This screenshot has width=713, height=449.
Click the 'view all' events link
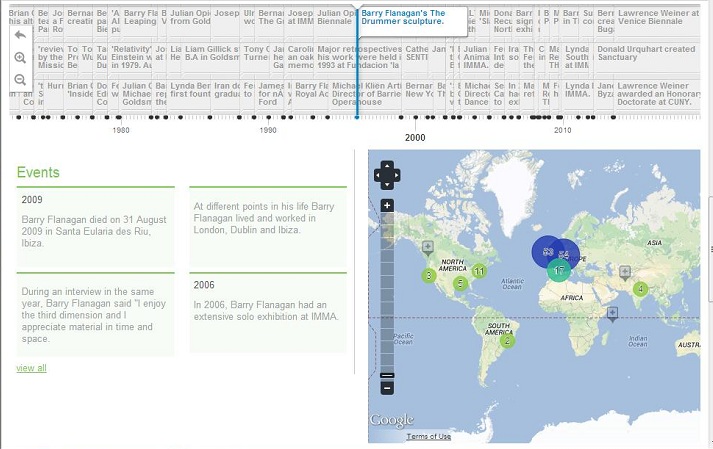point(31,368)
